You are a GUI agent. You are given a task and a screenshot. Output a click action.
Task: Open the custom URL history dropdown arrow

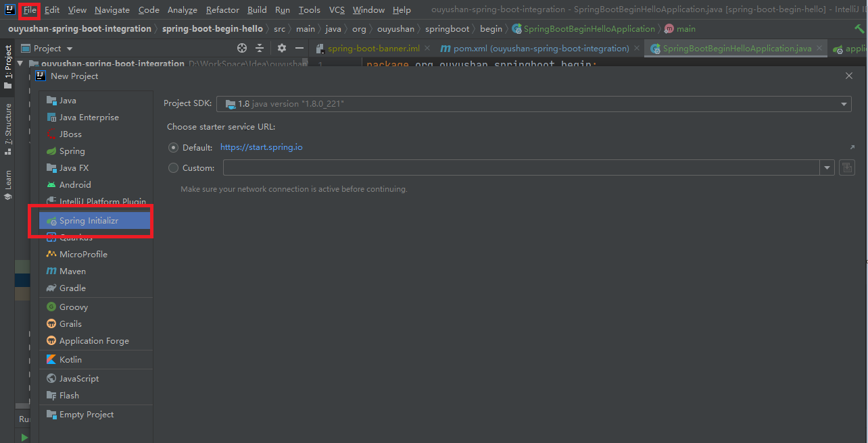[826, 167]
